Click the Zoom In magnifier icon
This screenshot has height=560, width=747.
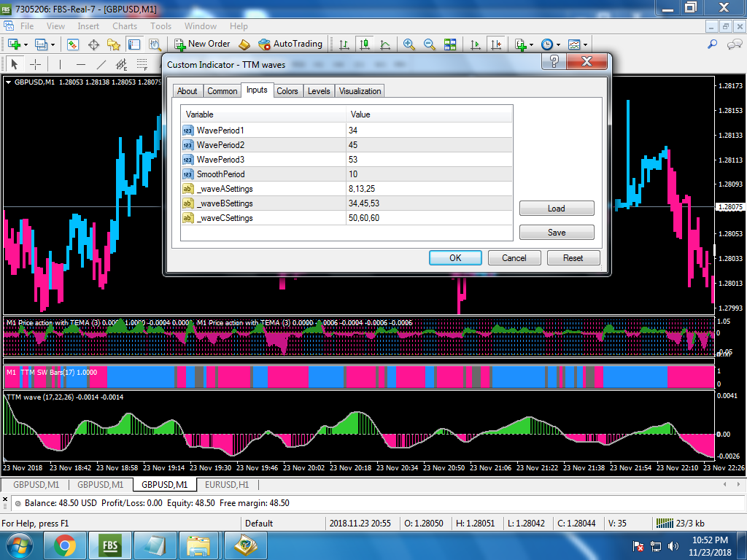[x=409, y=44]
